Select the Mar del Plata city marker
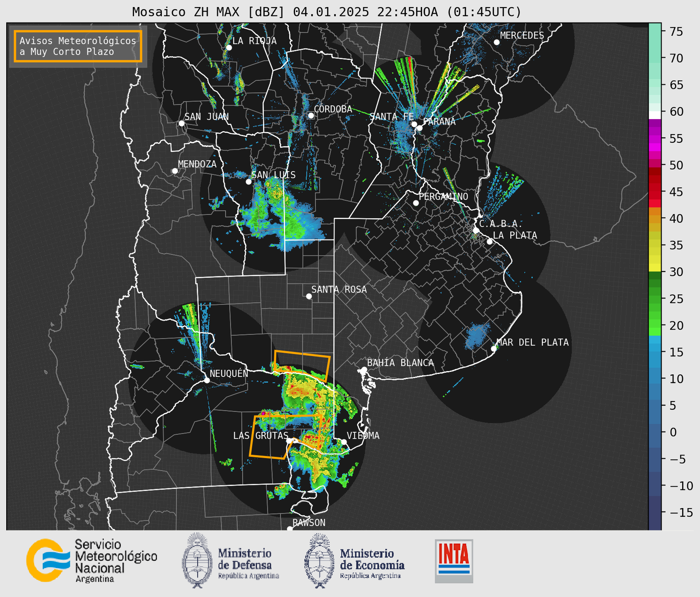 tap(494, 349)
